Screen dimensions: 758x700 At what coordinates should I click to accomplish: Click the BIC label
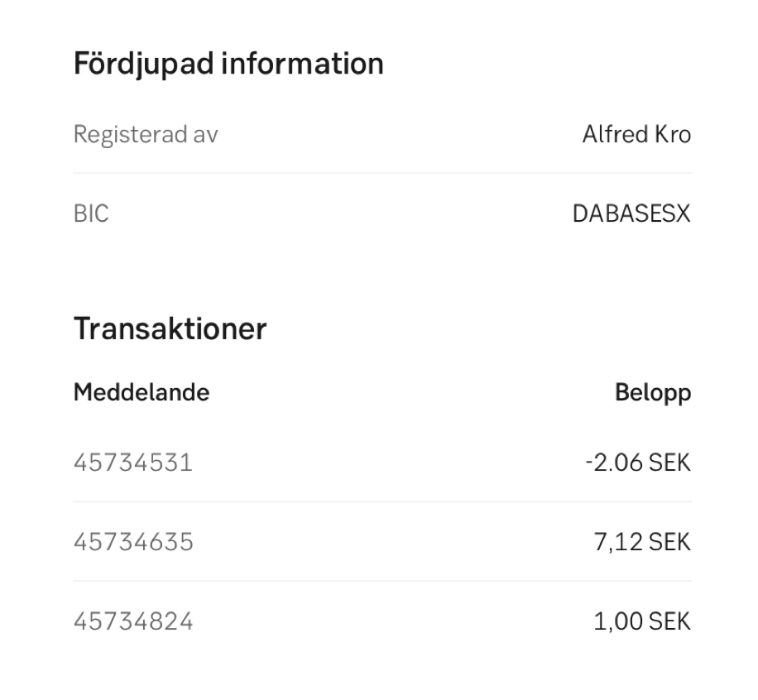(91, 214)
